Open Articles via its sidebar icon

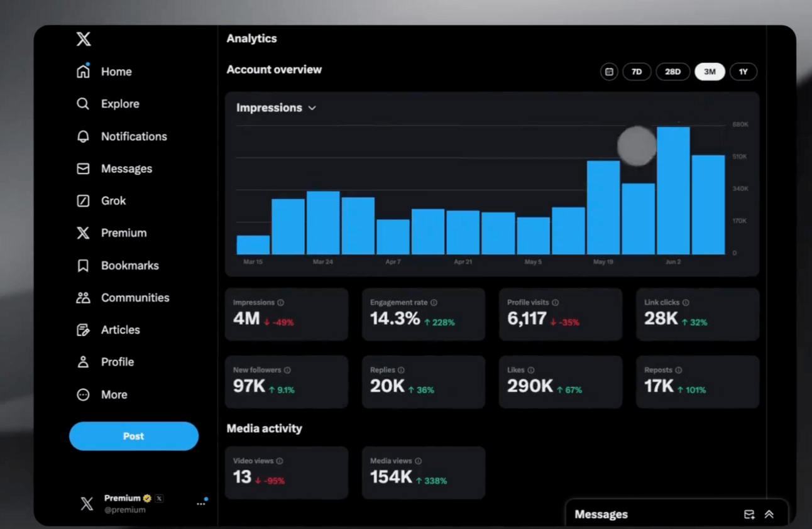click(83, 330)
